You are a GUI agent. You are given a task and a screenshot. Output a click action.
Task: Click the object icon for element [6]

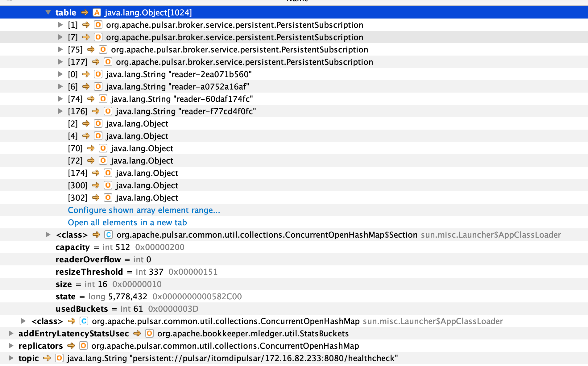[x=98, y=87]
